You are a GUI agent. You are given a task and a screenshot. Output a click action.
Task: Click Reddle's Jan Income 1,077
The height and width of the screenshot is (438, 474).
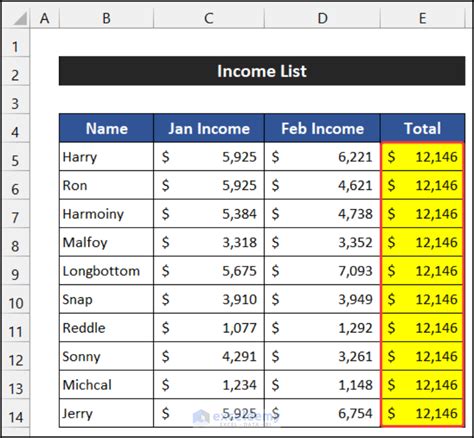coord(209,328)
